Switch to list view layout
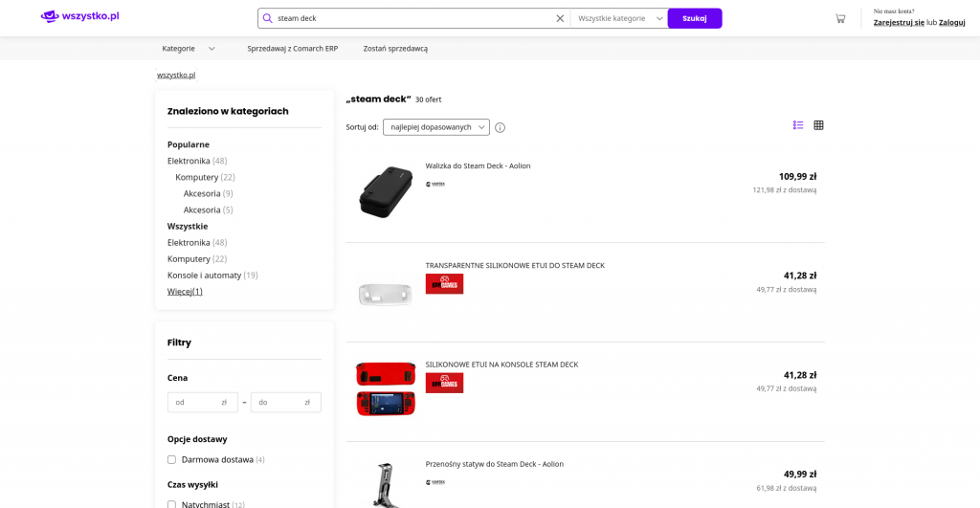 (798, 125)
